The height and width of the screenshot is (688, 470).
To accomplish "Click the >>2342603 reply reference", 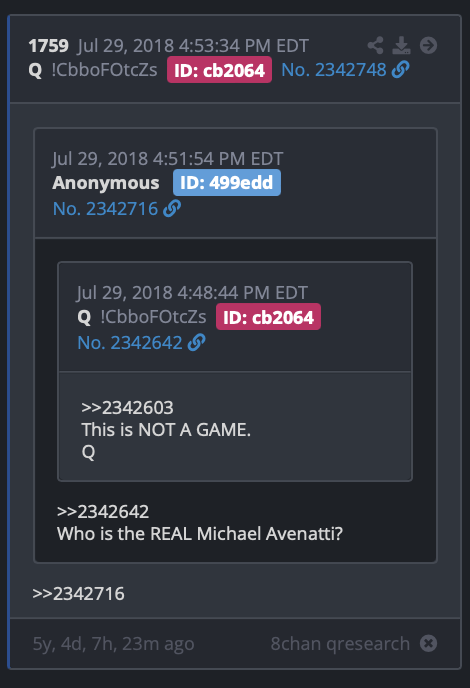I will pos(127,408).
